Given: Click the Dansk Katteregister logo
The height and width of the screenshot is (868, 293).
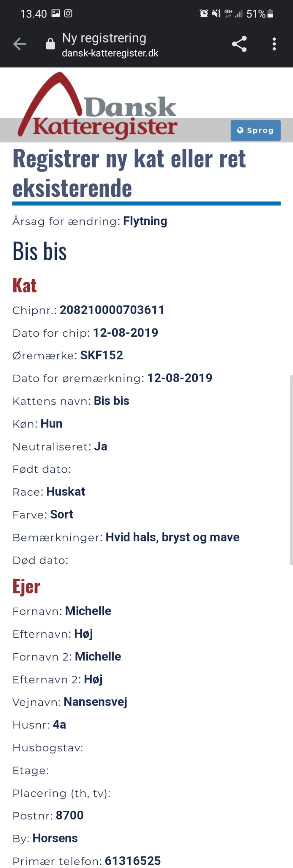Looking at the screenshot, I should tap(97, 105).
